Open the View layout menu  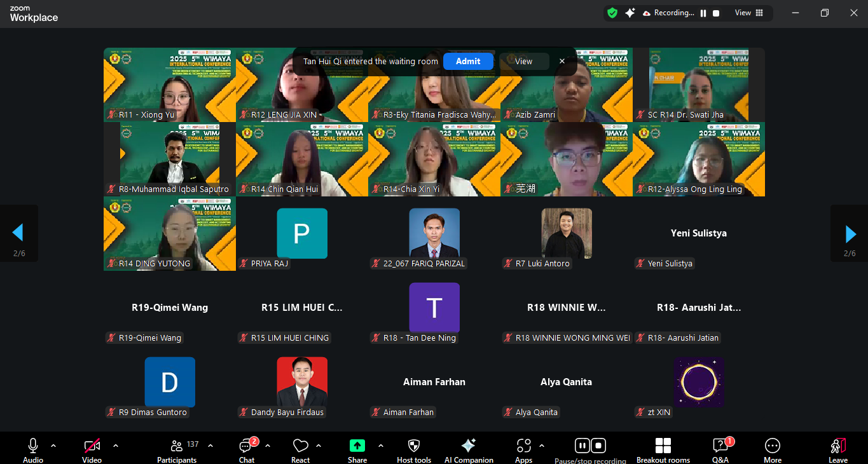748,13
